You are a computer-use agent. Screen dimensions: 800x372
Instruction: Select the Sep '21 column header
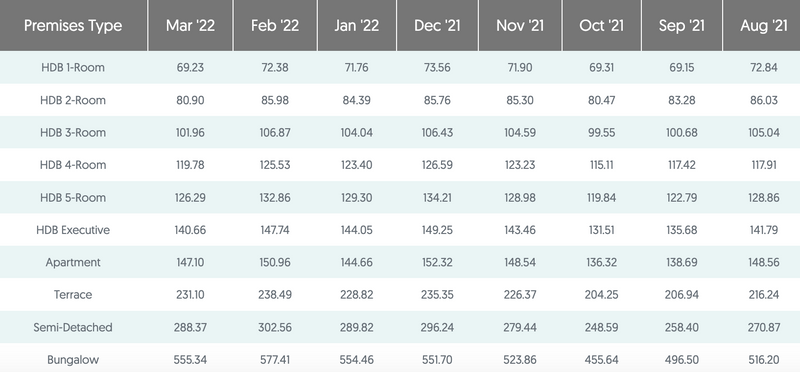[x=682, y=26]
